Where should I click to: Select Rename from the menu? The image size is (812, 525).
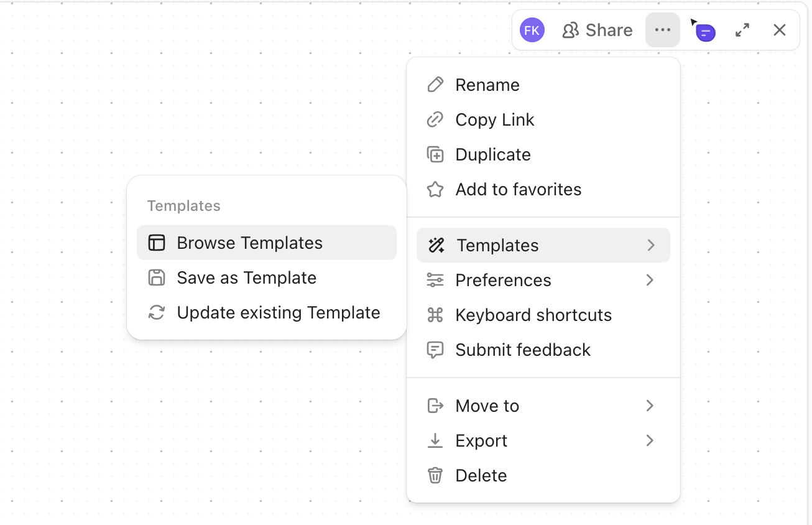(x=487, y=85)
